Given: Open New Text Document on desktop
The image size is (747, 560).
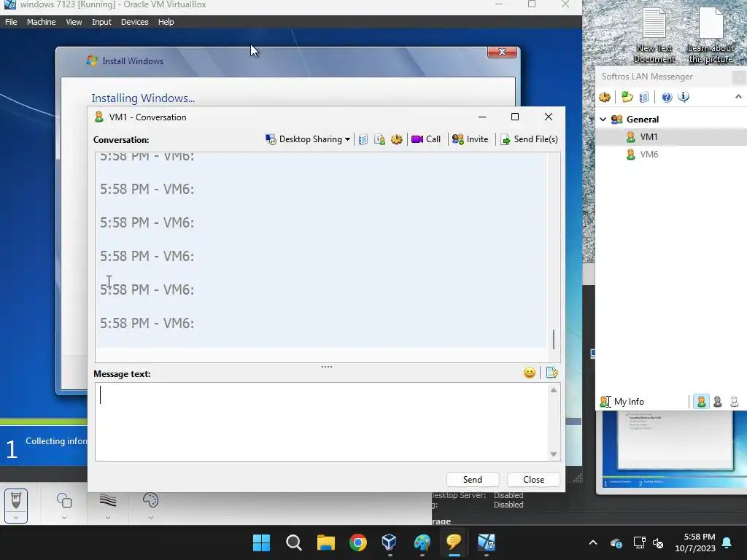Looking at the screenshot, I should click(x=654, y=36).
